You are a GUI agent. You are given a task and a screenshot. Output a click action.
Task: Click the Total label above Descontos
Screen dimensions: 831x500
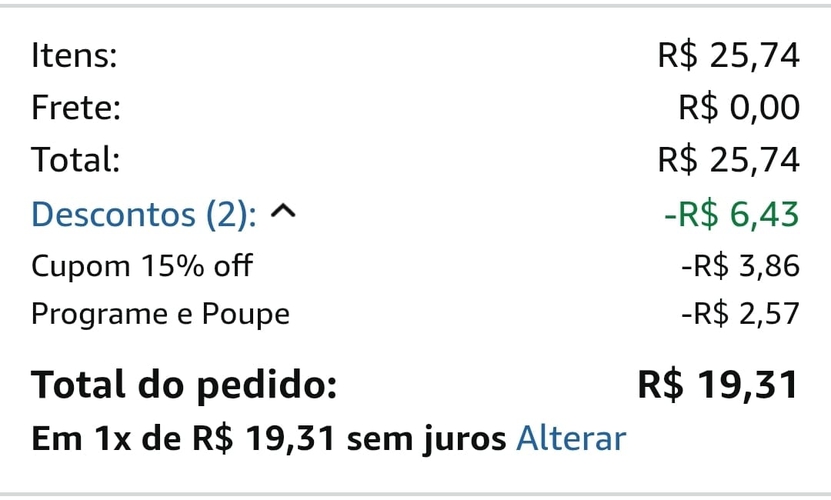click(x=76, y=159)
